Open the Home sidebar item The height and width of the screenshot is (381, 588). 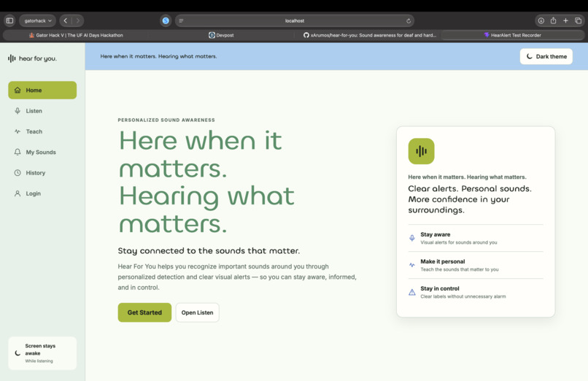click(42, 90)
